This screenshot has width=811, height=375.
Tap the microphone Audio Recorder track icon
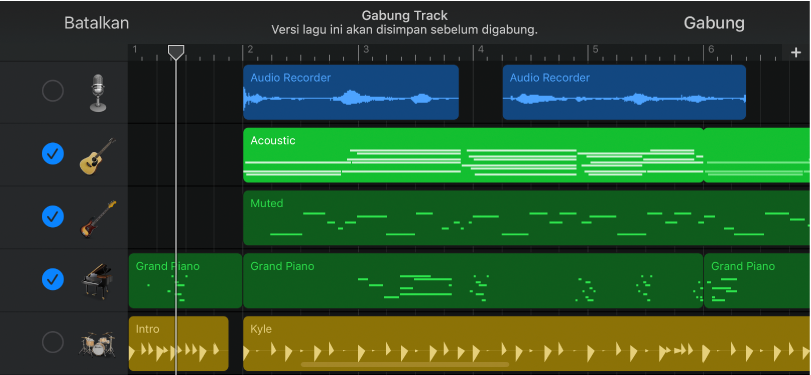(98, 93)
